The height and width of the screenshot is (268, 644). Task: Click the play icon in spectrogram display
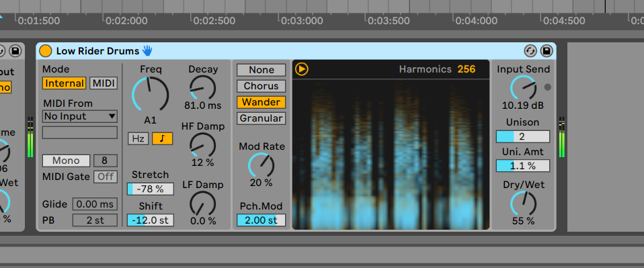tap(301, 69)
